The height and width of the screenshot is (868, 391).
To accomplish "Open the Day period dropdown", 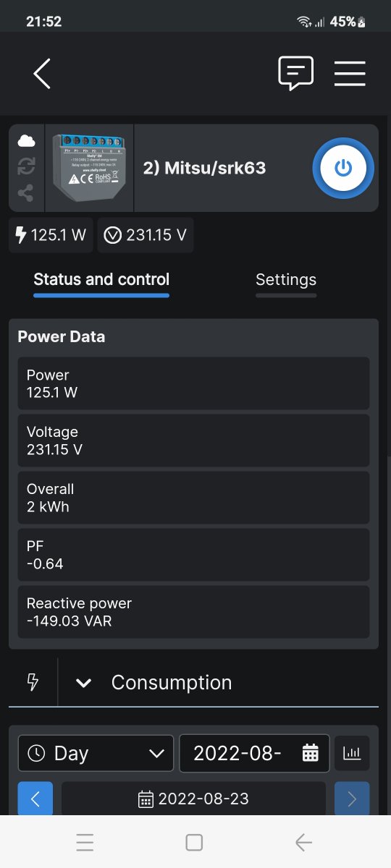I will (x=96, y=753).
